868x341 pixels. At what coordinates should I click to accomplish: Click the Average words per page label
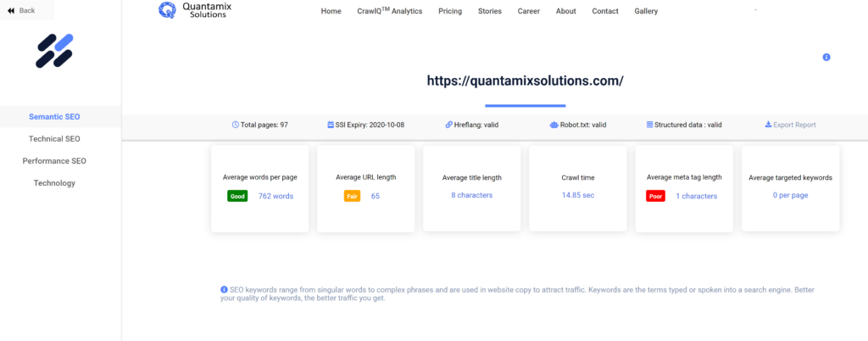tap(260, 177)
